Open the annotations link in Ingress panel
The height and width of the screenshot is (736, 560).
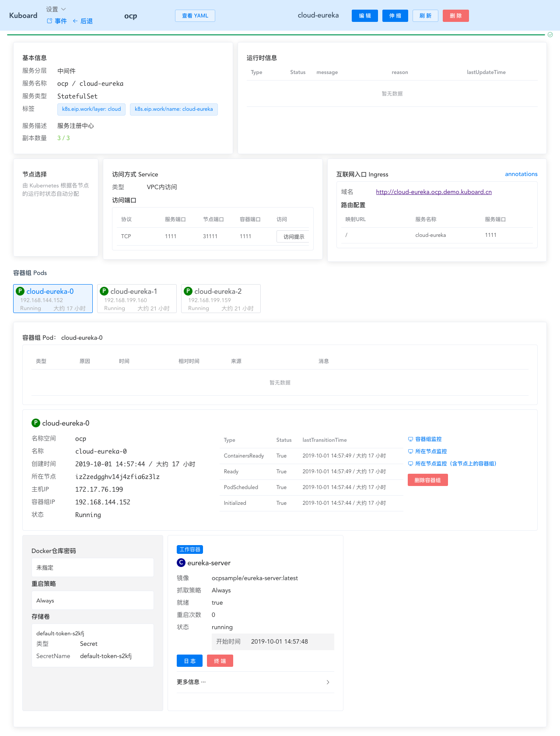coord(521,174)
